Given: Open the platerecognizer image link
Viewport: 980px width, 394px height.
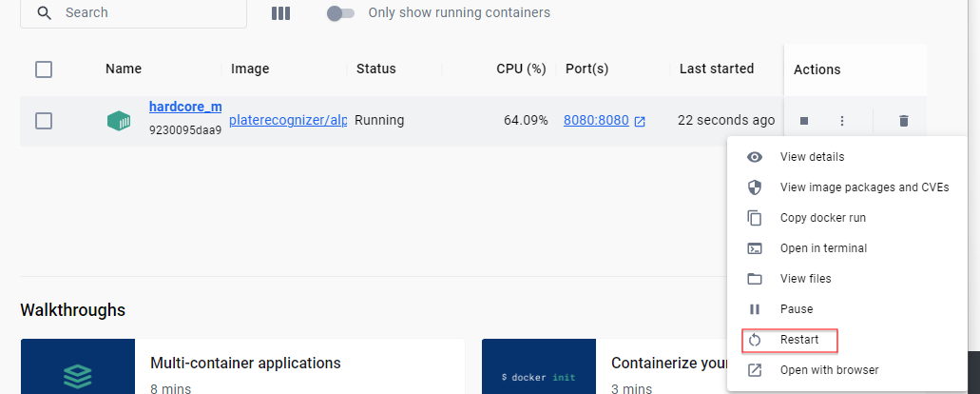Looking at the screenshot, I should coord(288,121).
